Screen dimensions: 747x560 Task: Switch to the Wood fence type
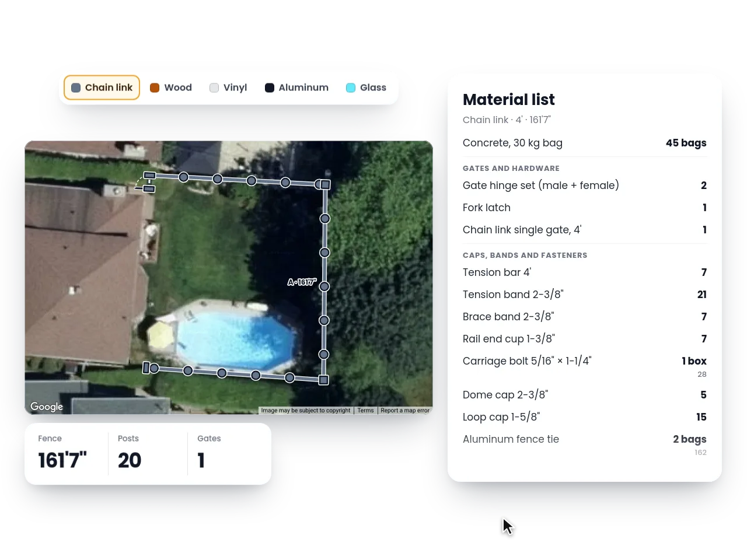171,87
